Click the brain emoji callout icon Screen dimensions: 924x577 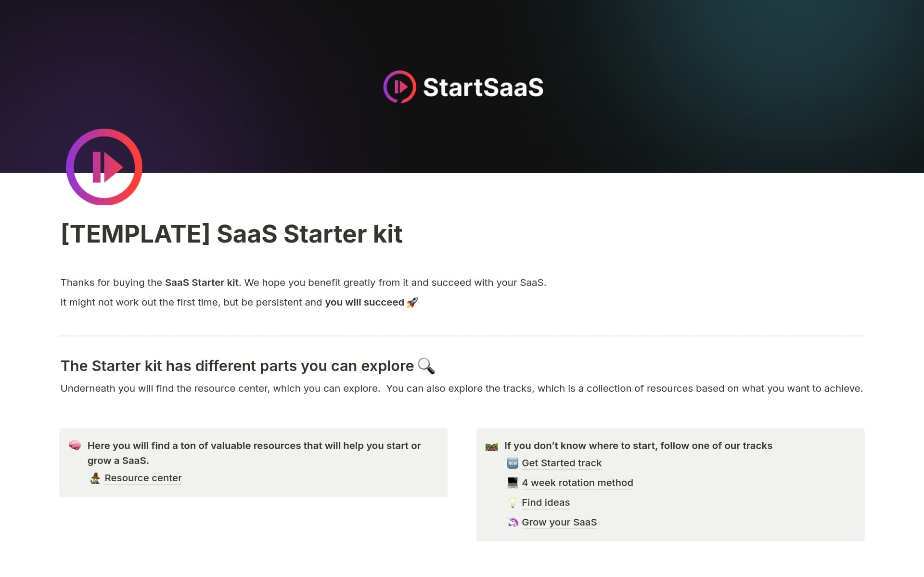75,445
